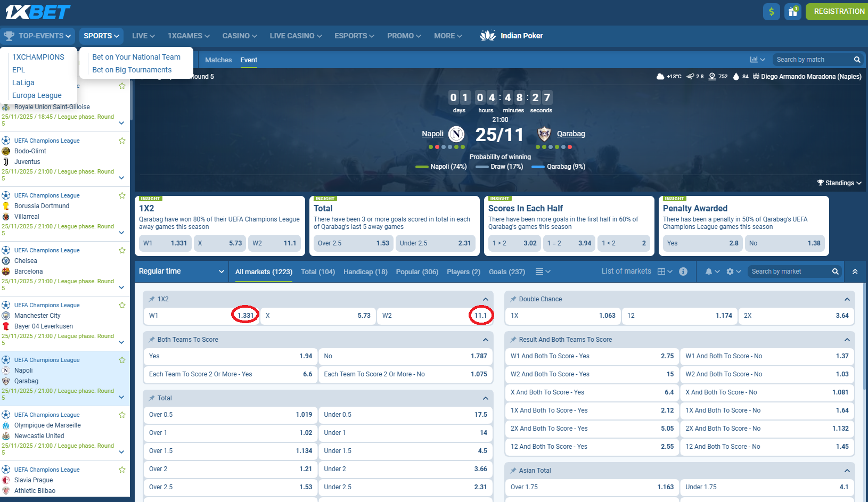Open the Standings dropdown
Viewport: 868px width, 502px height.
[839, 183]
